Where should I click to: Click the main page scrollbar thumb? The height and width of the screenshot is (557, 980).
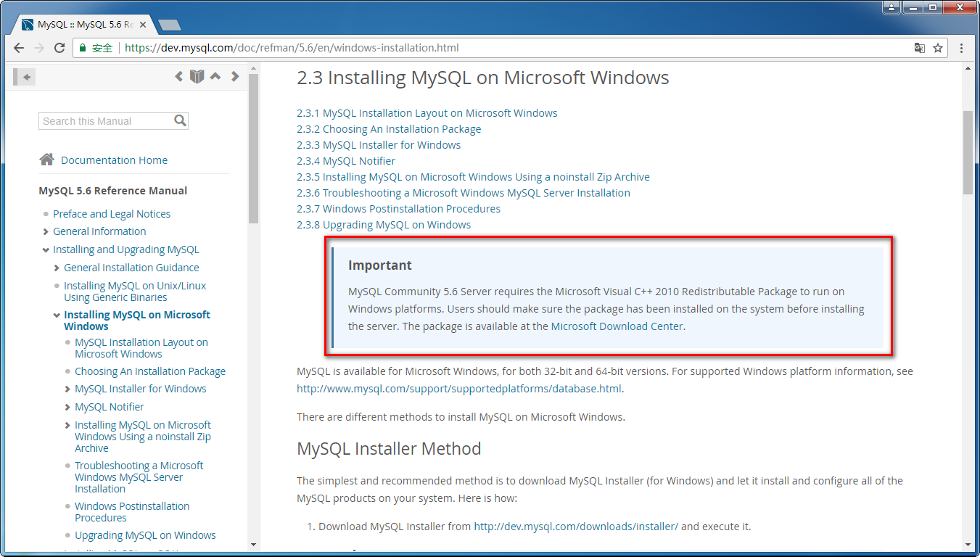[x=968, y=152]
